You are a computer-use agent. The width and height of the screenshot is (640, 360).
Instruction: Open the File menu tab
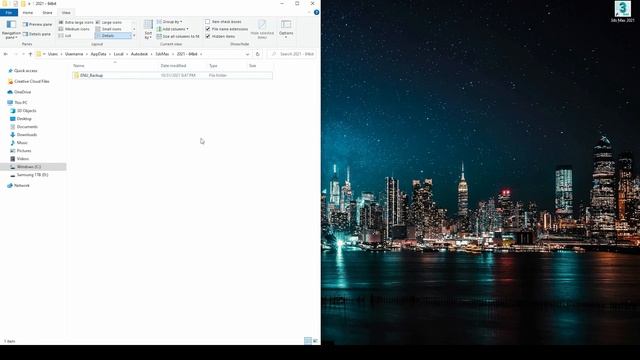coord(9,13)
